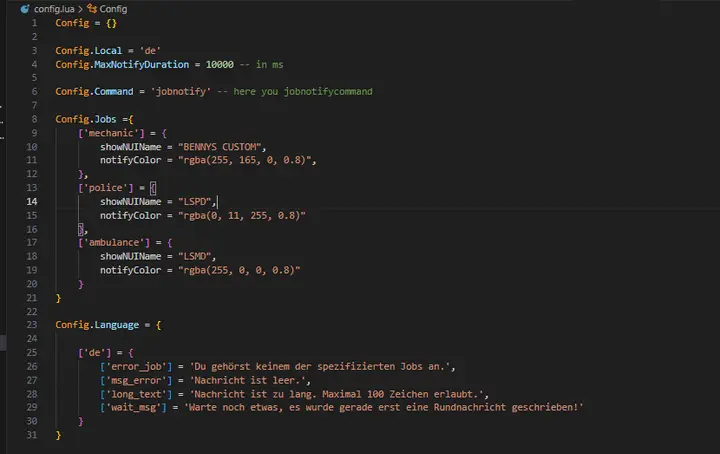Click the 'Nachricht ist leer.' string
Viewport: 720px width, 454px height.
click(x=248, y=380)
